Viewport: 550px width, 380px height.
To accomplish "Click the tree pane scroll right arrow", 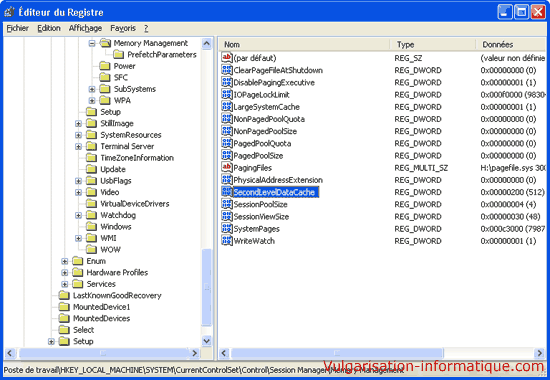I will click(x=195, y=353).
